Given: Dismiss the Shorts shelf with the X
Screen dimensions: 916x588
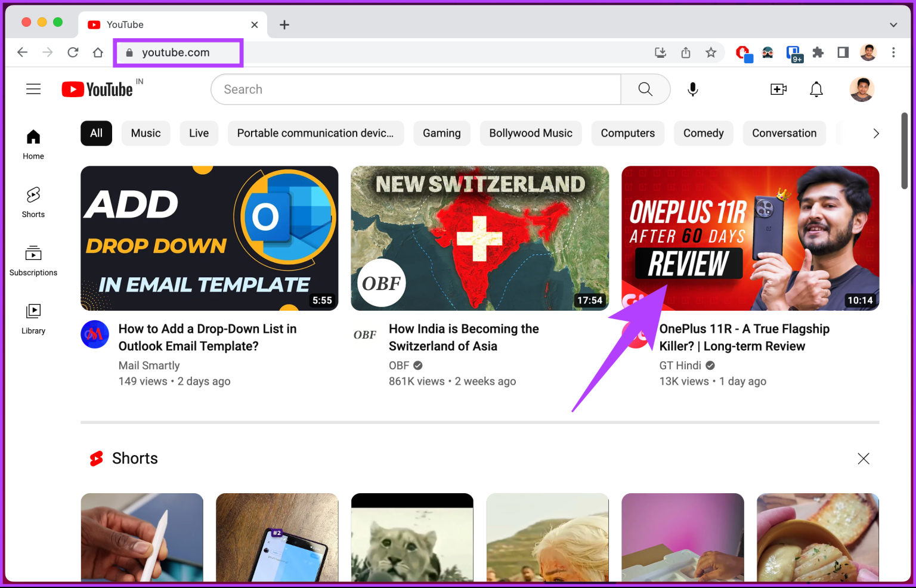Looking at the screenshot, I should click(864, 458).
